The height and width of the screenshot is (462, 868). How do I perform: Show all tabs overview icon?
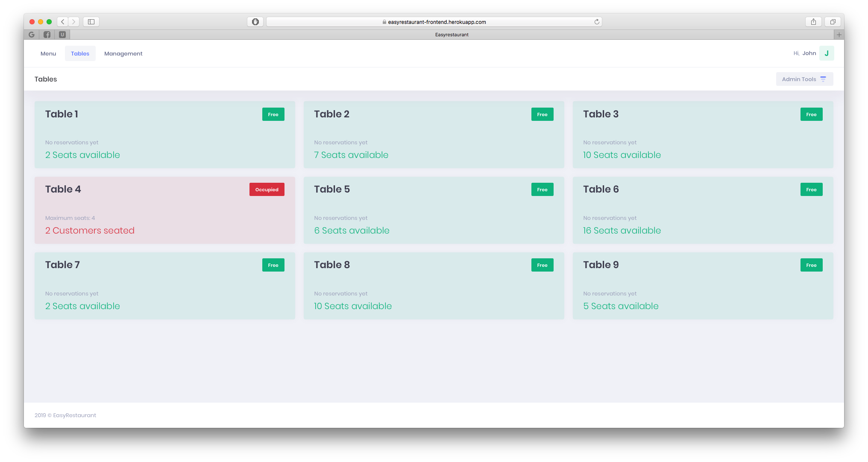pos(833,22)
